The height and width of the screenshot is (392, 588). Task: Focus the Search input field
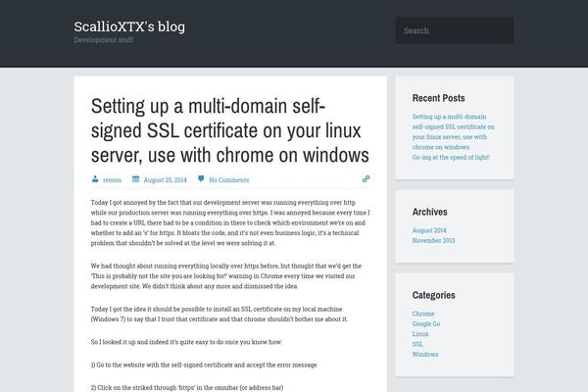pos(455,30)
